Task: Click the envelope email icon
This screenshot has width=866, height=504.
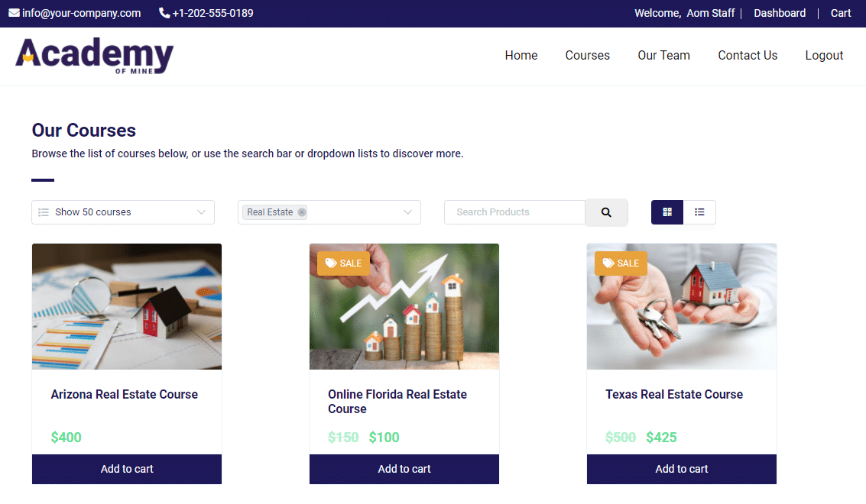Action: pos(15,13)
